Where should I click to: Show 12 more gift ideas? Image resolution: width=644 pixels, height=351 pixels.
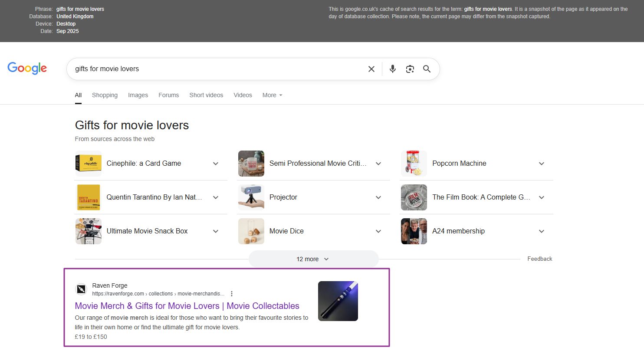click(x=313, y=259)
